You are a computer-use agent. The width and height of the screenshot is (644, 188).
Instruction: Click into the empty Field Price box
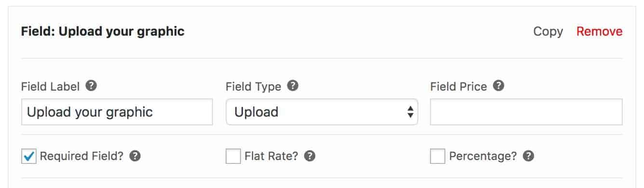(526, 112)
